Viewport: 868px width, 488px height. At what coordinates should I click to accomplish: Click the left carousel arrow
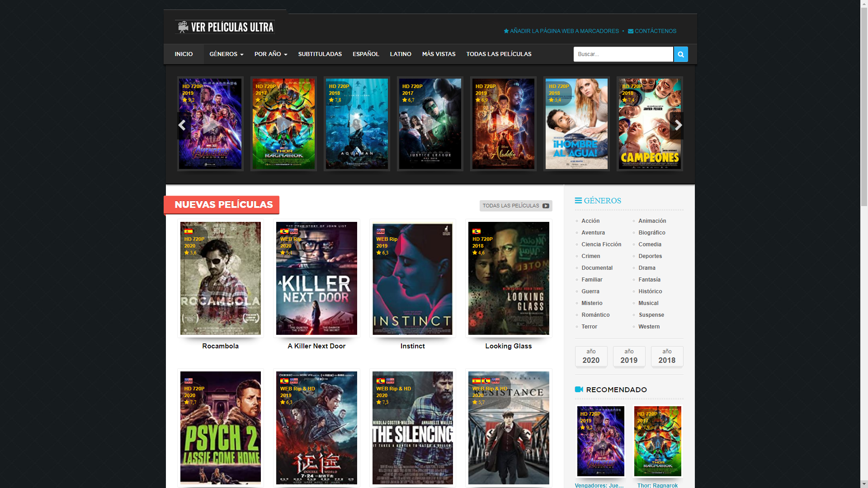point(182,125)
